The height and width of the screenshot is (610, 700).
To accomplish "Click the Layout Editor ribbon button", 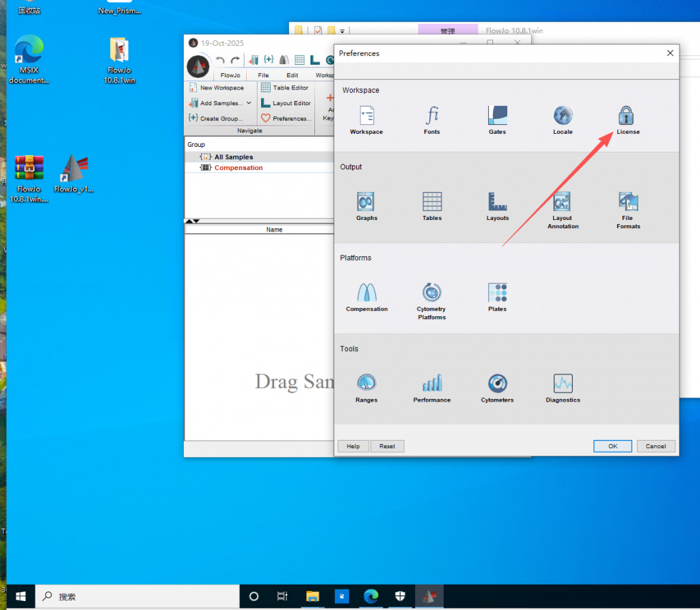I will coord(286,103).
